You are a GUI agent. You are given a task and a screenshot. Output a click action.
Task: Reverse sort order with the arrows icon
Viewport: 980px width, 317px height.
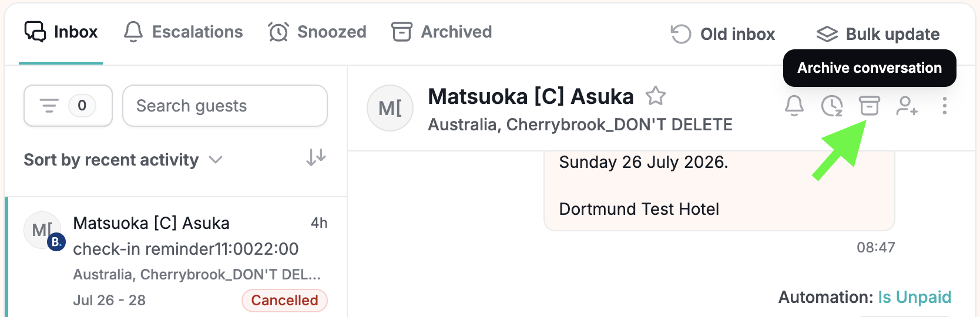pos(316,157)
